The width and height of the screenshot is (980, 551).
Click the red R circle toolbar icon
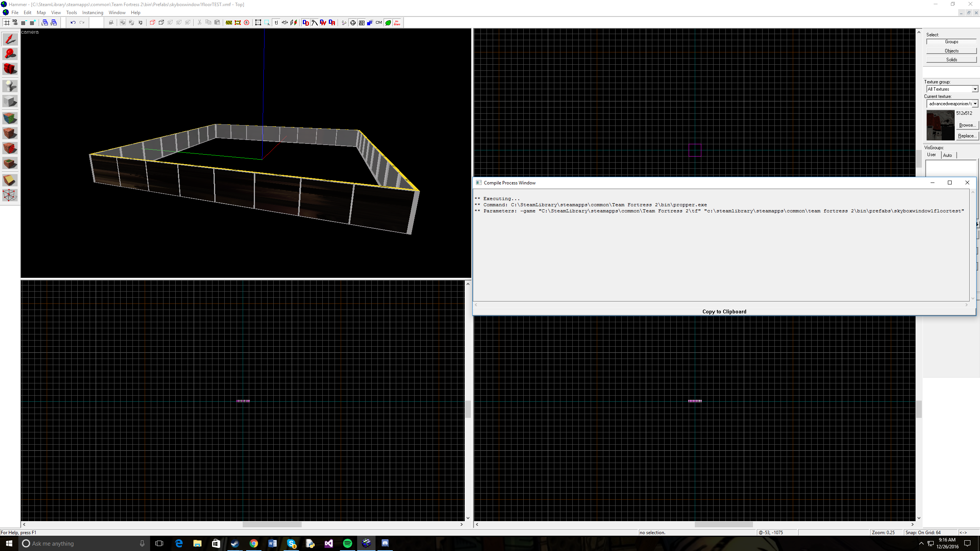pos(247,23)
